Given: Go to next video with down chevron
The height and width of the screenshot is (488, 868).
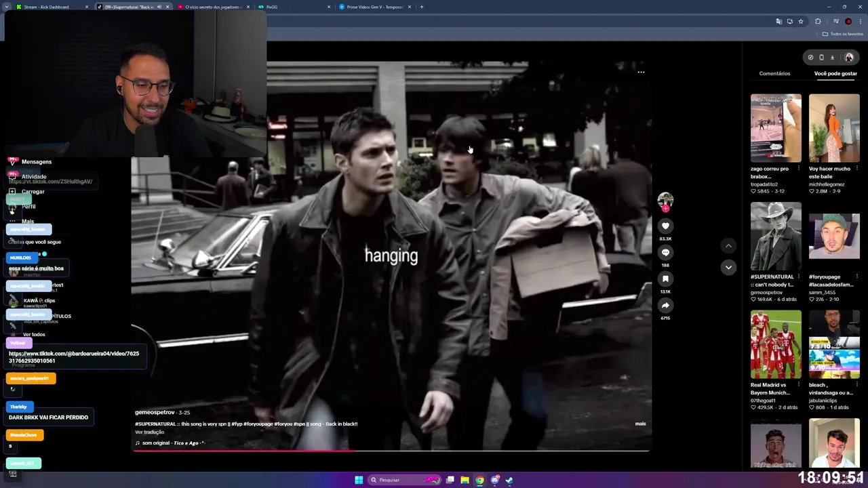Looking at the screenshot, I should (728, 267).
